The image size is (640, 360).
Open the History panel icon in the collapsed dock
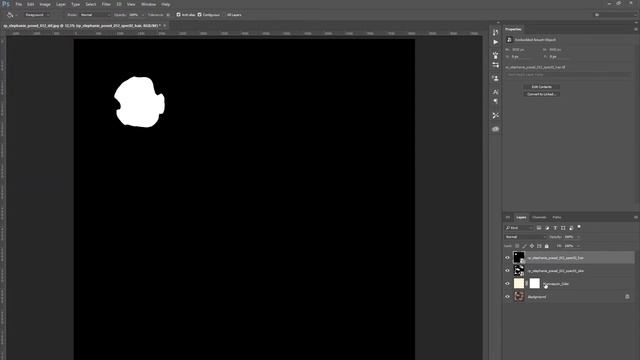coord(495,32)
